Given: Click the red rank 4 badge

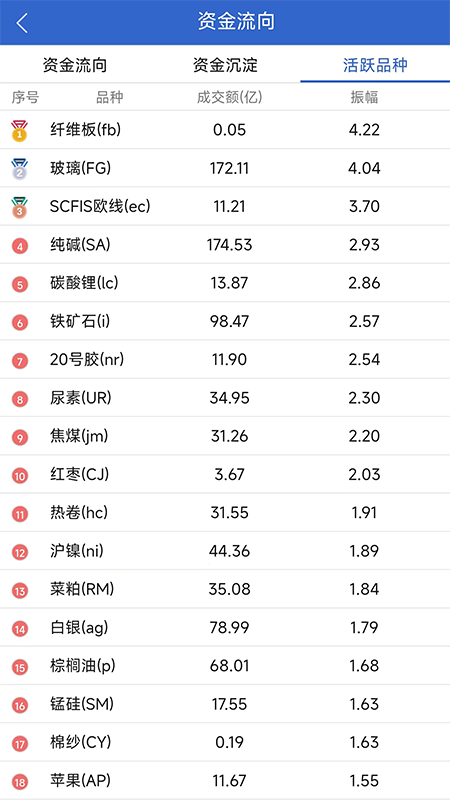Looking at the screenshot, I should click(20, 246).
